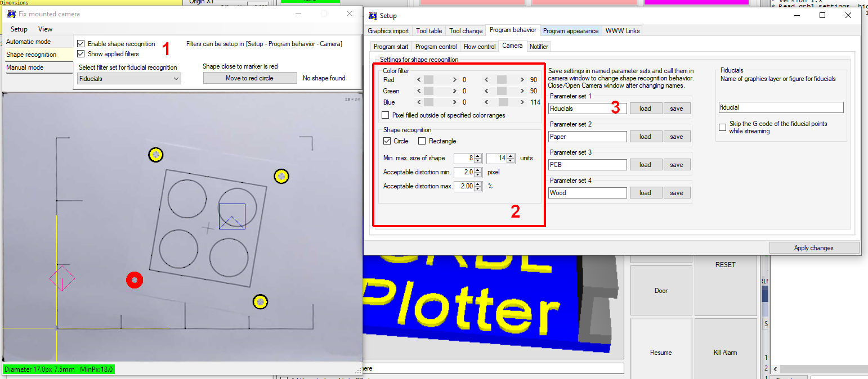Uncheck "Show applied filters"
This screenshot has height=379, width=868.
(x=80, y=53)
